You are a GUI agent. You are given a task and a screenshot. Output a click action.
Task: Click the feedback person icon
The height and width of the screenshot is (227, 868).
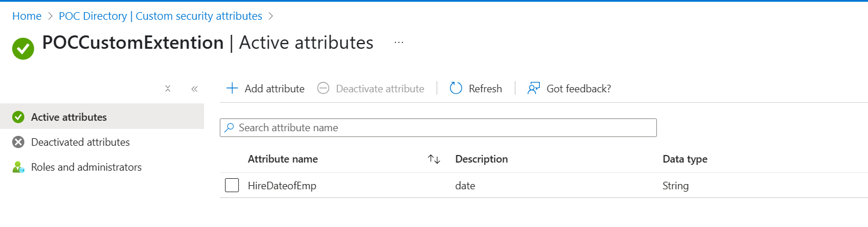(x=533, y=88)
